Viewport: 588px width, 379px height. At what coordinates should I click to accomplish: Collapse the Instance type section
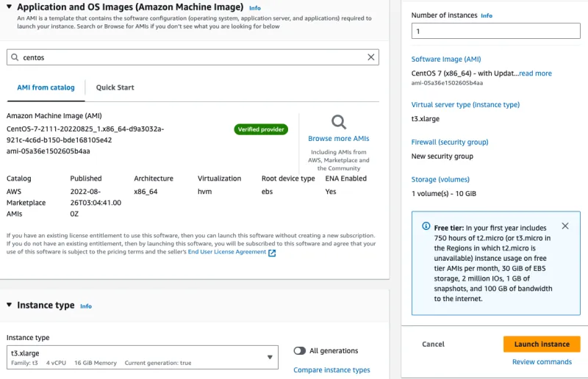(9, 305)
